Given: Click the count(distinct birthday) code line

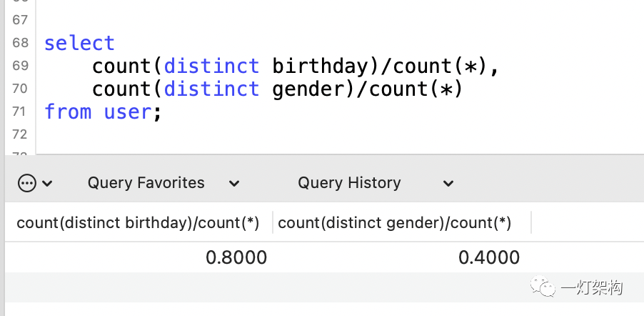Looking at the screenshot, I should (x=296, y=66).
